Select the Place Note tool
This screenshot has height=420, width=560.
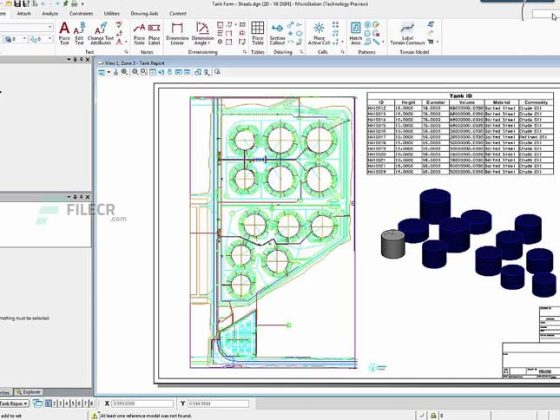pos(139,33)
